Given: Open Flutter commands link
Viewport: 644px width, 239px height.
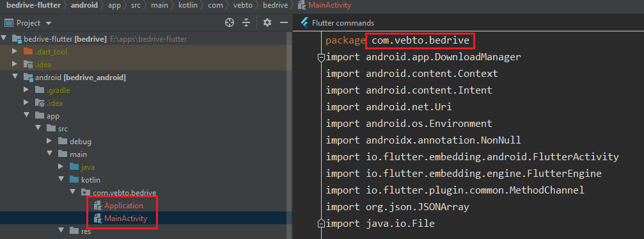Looking at the screenshot, I should (343, 23).
